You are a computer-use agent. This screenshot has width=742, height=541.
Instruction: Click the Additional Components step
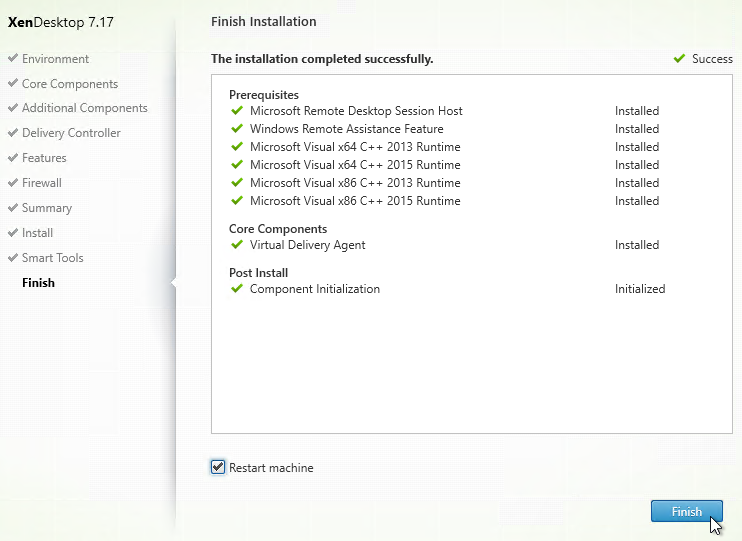[85, 108]
